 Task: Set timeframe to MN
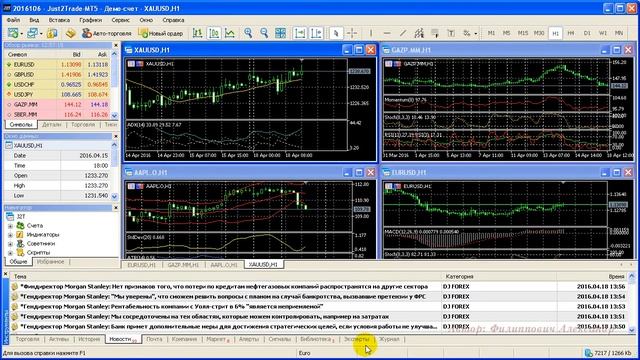point(619,33)
